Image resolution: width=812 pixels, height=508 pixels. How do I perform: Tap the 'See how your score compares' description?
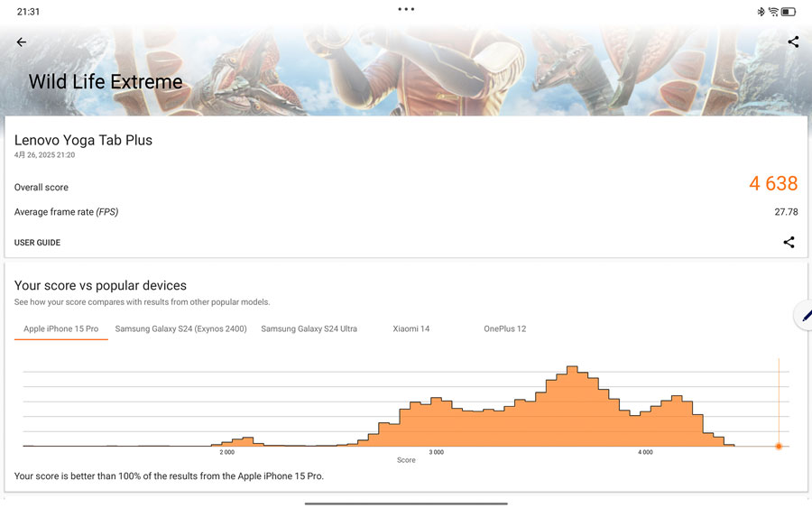[x=142, y=302]
